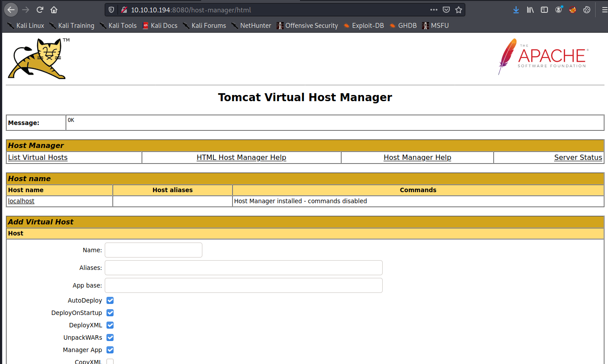This screenshot has width=608, height=364.
Task: Click the forward navigation arrow
Action: point(26,9)
